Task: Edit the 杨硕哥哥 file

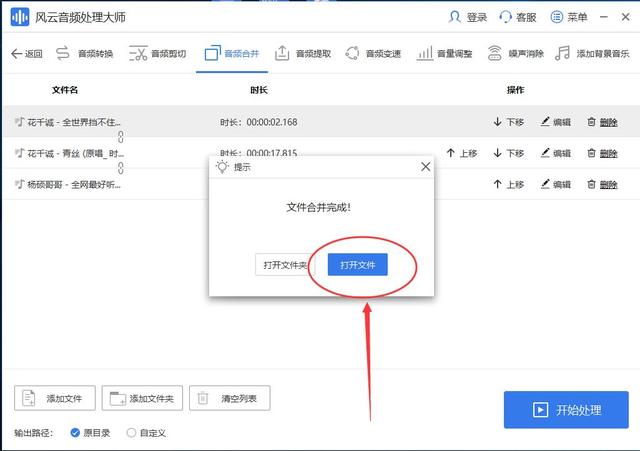Action: coord(556,184)
